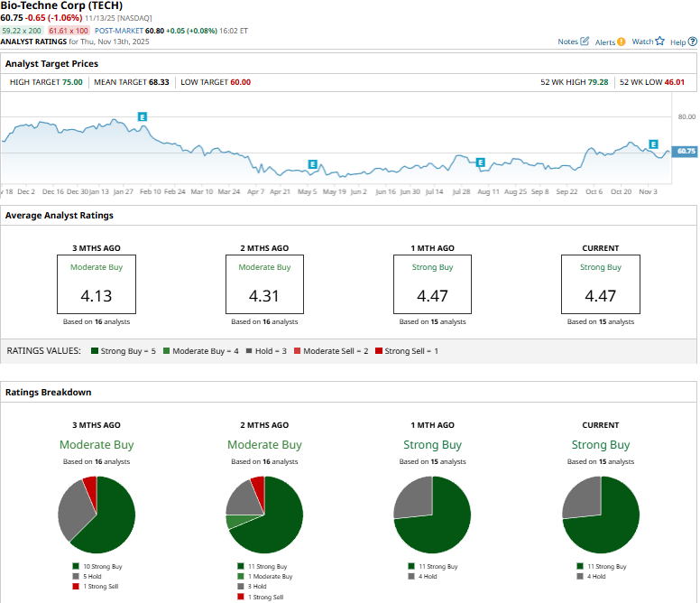Click the 2 months ago pie chart
700x603 pixels.
(264, 515)
